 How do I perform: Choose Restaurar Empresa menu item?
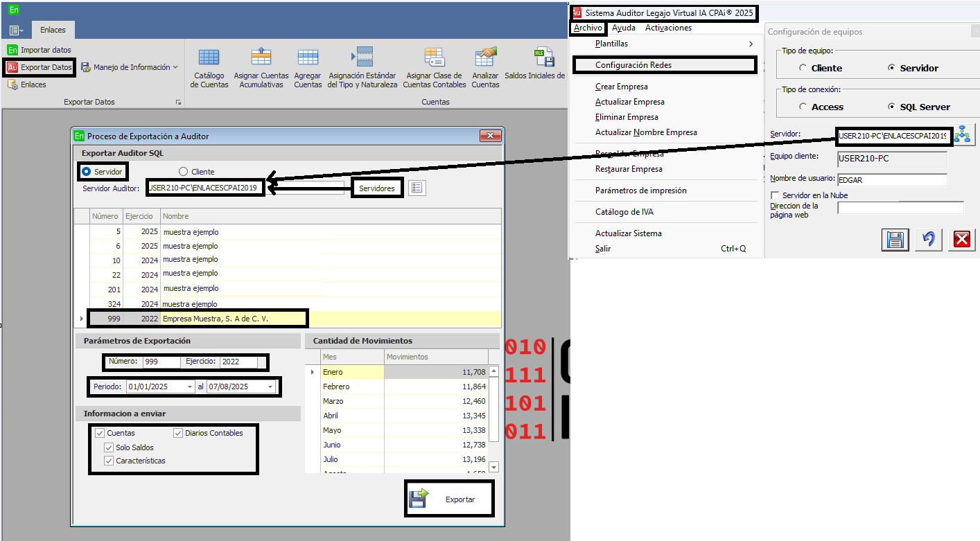[x=629, y=169]
